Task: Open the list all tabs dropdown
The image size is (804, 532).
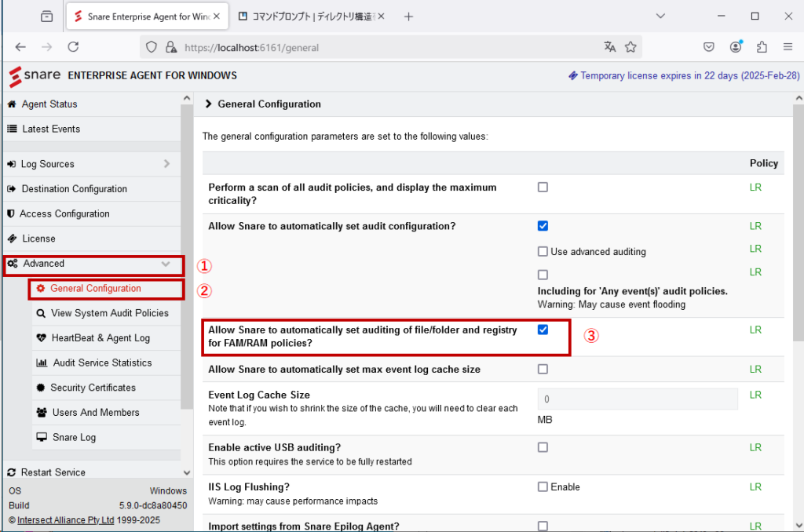Action: coord(660,16)
